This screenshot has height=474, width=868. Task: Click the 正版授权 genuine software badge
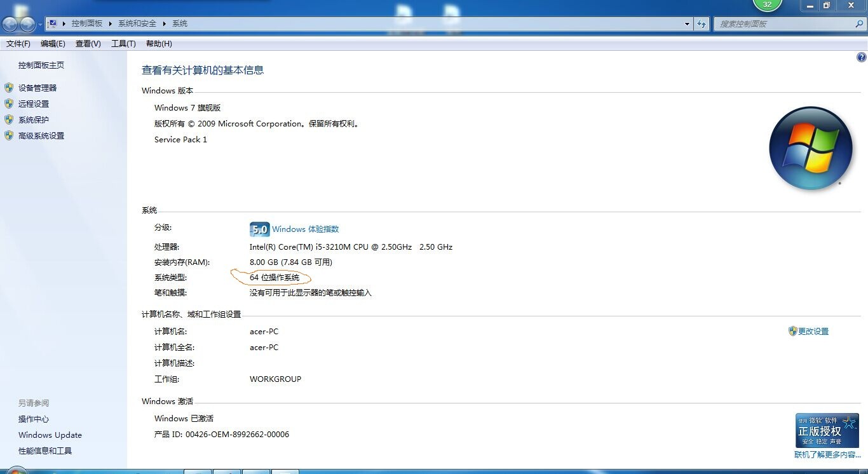(827, 430)
